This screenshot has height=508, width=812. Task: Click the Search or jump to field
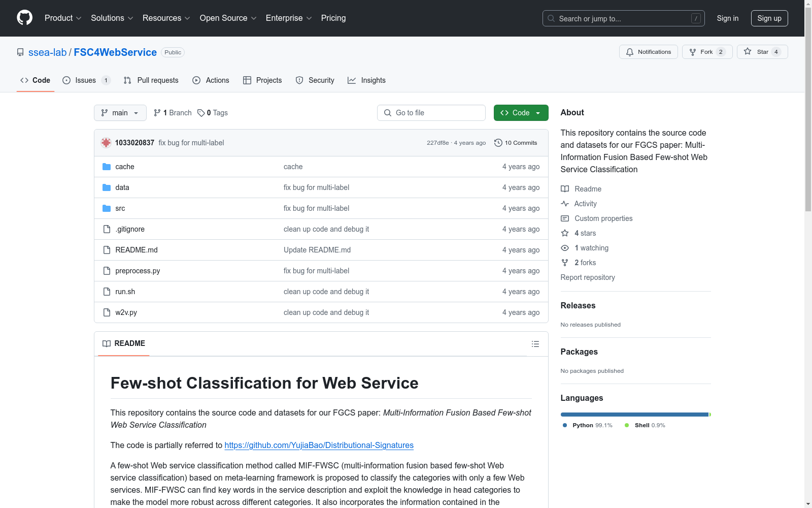pos(624,18)
